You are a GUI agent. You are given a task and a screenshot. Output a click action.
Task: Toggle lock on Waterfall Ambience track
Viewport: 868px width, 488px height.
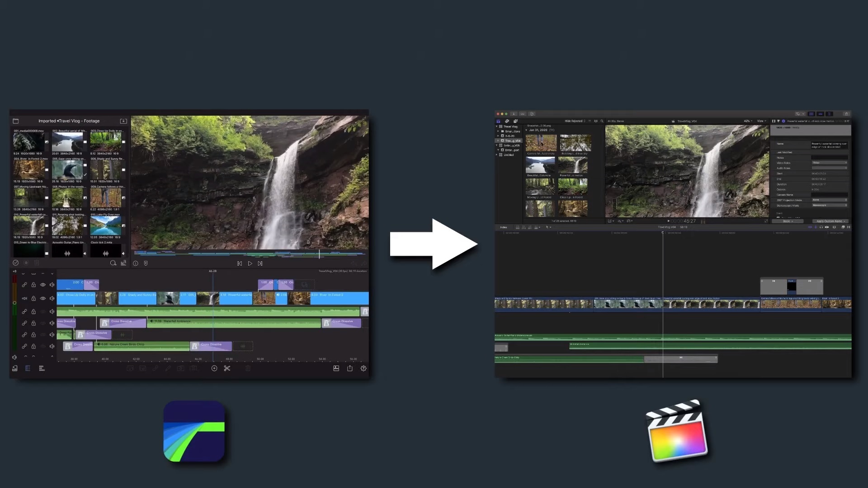[33, 324]
